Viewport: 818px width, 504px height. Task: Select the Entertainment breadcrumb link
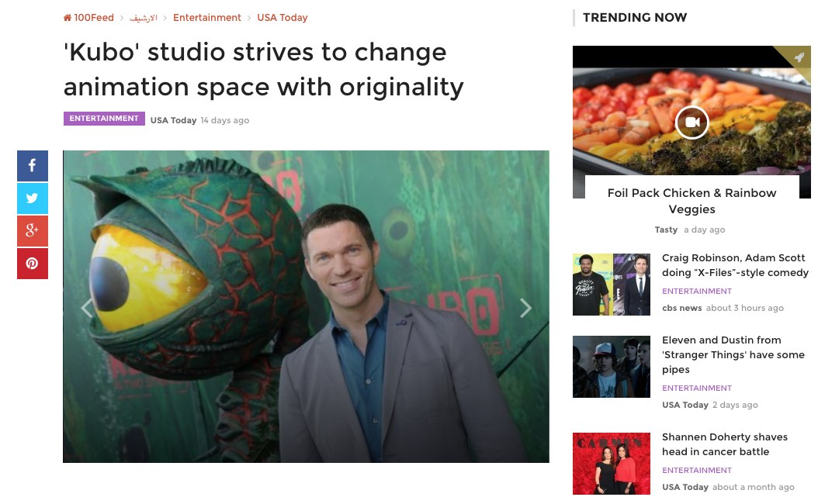[x=207, y=18]
